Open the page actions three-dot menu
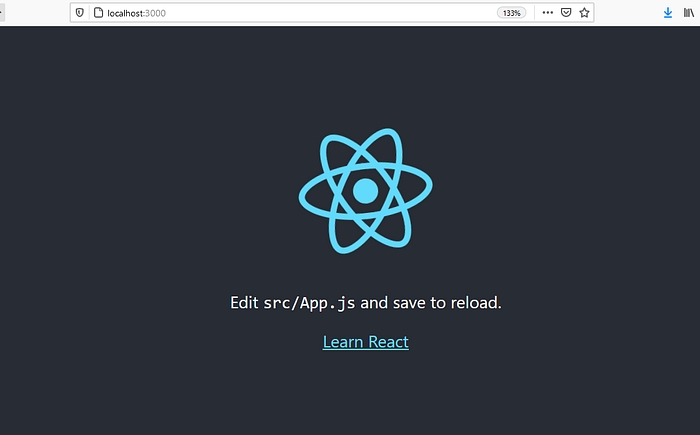The width and height of the screenshot is (700, 435). (x=547, y=13)
